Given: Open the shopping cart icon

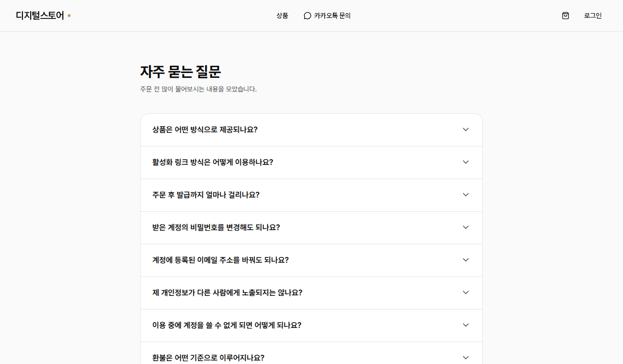Looking at the screenshot, I should coord(566,16).
